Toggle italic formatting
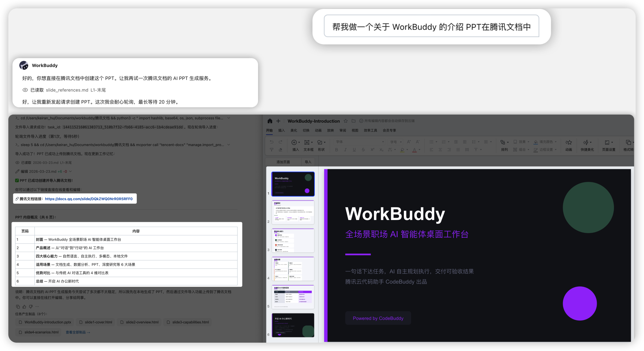 click(345, 150)
